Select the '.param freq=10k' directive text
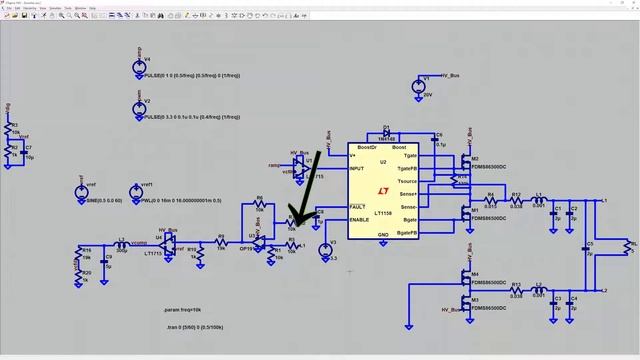The width and height of the screenshot is (640, 360). coord(182,310)
